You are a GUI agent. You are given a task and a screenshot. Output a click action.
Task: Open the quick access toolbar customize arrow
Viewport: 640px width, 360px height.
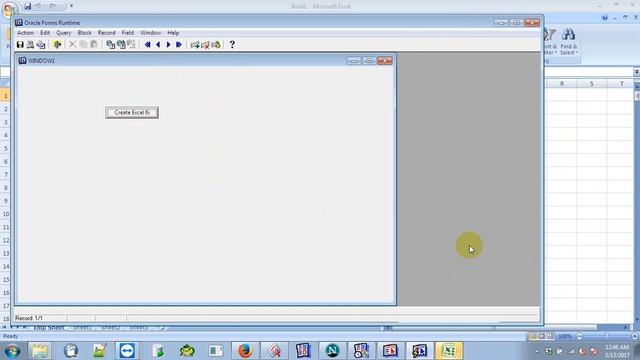(x=71, y=6)
